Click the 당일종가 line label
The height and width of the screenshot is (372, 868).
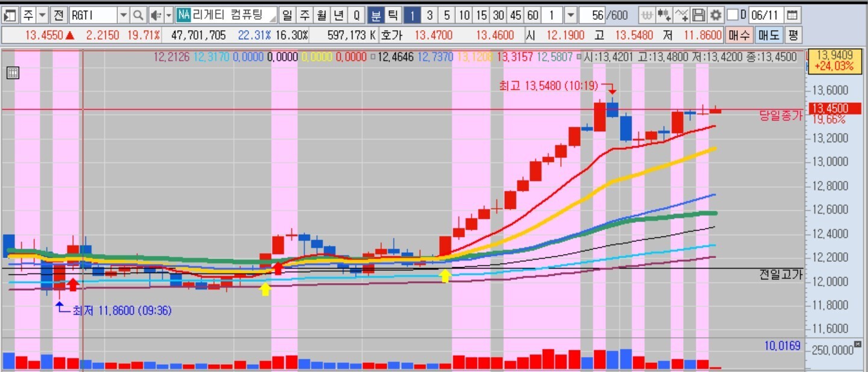(x=781, y=116)
